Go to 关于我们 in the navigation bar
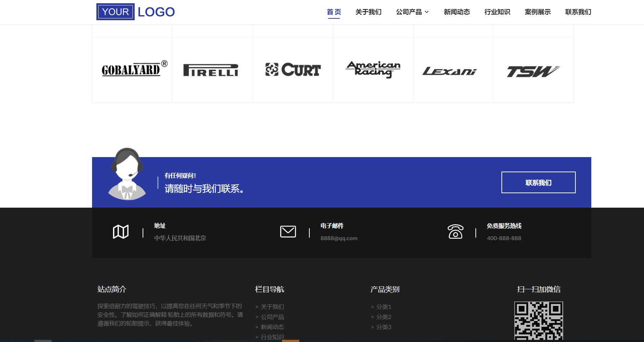 [x=368, y=12]
